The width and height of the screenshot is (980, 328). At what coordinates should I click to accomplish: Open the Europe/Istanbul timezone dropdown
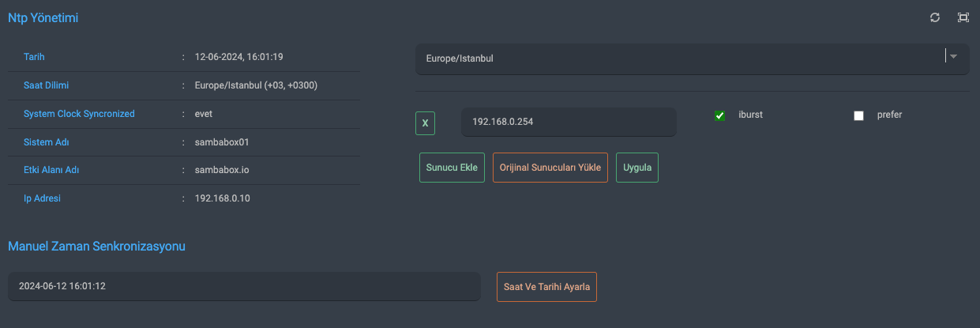point(692,58)
